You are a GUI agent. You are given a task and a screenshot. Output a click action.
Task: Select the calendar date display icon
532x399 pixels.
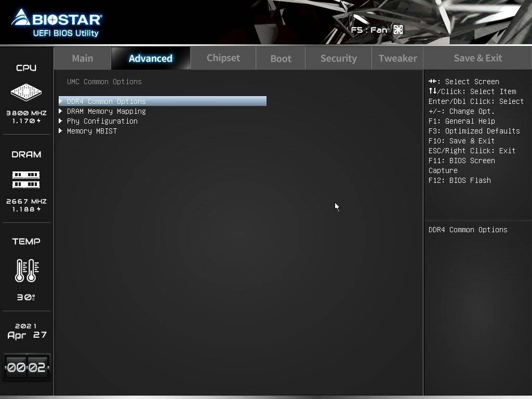click(26, 331)
